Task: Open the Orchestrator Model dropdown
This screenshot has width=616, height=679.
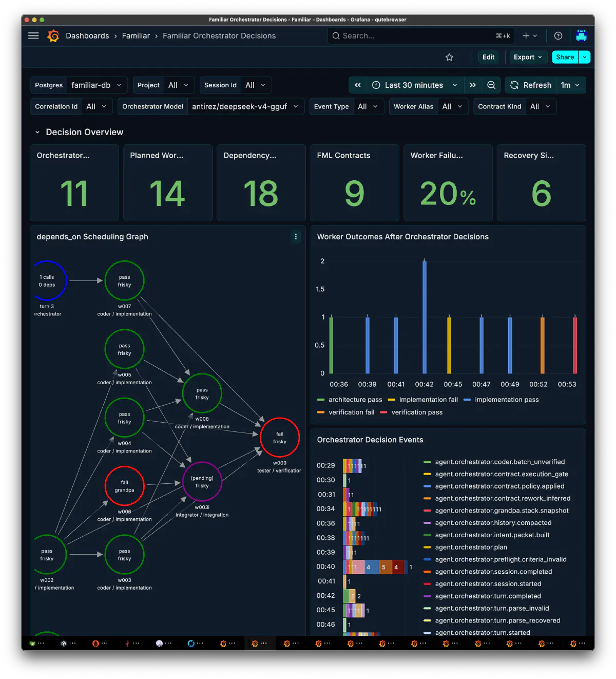Action: coord(245,106)
